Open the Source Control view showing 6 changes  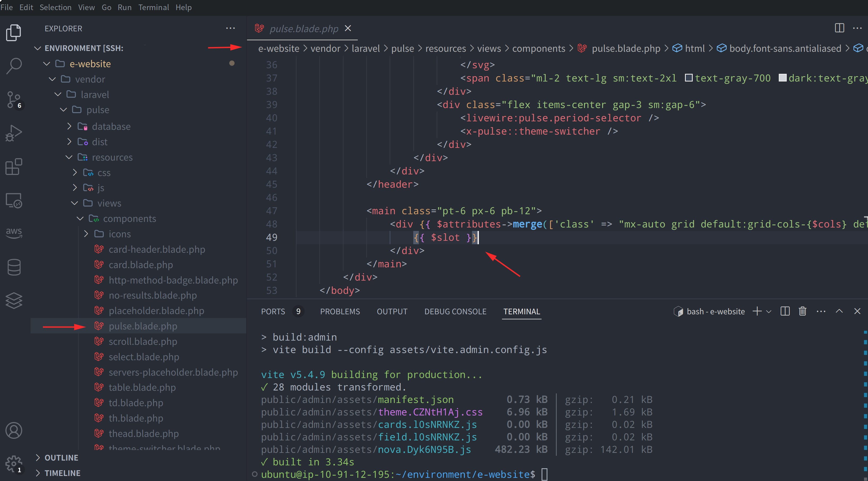(x=14, y=99)
